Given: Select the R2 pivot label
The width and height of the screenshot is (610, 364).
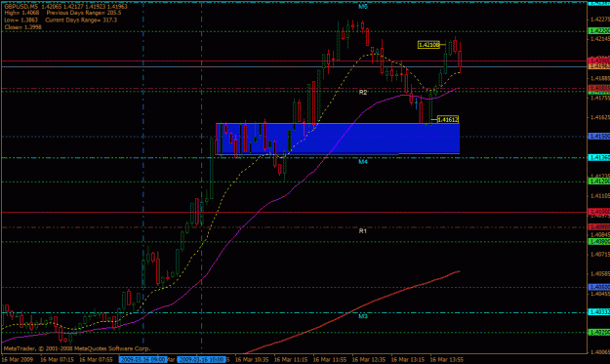Looking at the screenshot, I should (x=362, y=92).
